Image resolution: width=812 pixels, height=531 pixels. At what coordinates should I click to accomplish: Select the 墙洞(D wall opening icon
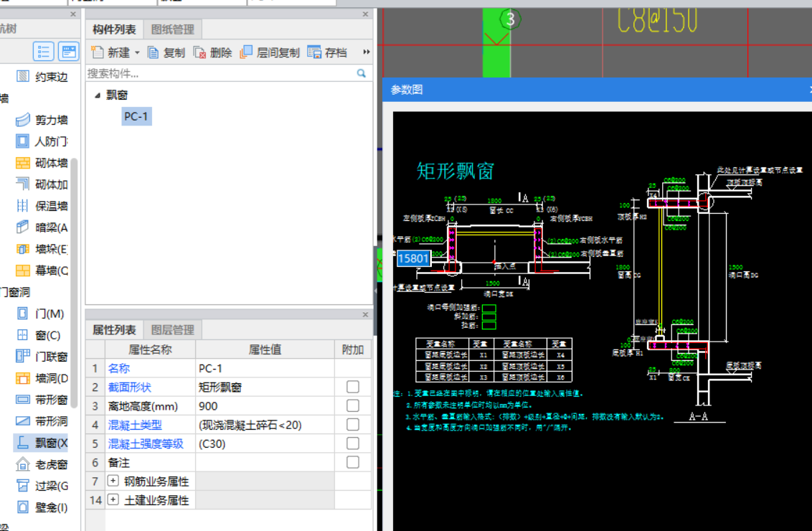(x=22, y=378)
